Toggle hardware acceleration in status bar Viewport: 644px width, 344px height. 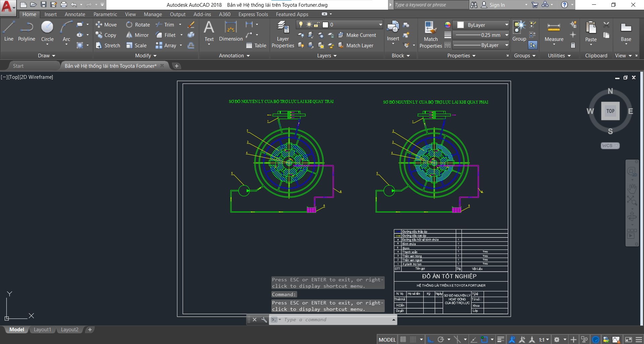(596, 340)
